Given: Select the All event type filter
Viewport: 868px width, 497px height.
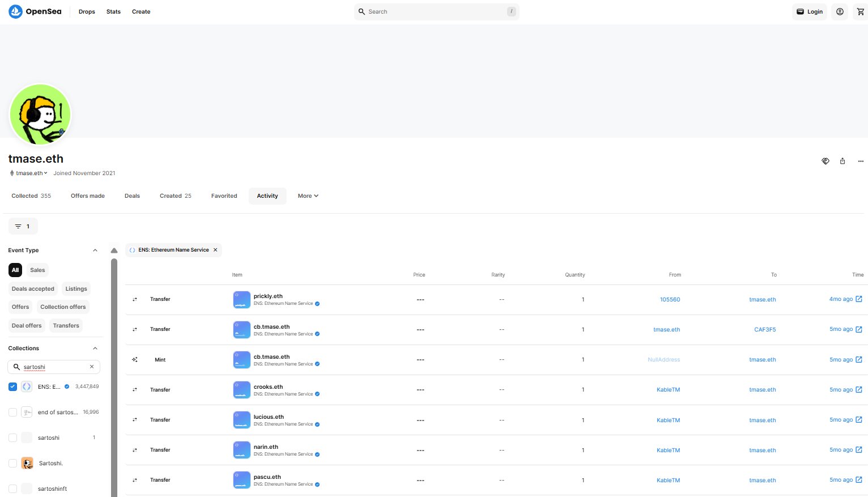Looking at the screenshot, I should pyautogui.click(x=15, y=270).
